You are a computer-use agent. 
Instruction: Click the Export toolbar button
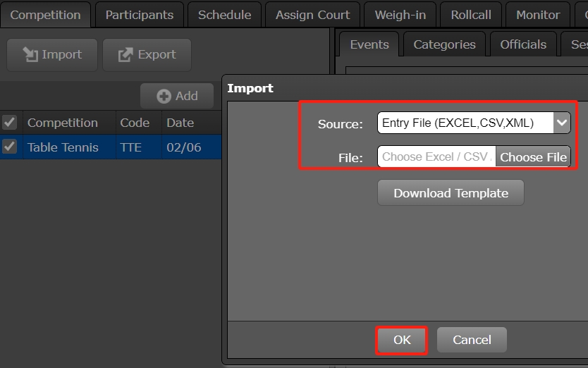pos(147,55)
